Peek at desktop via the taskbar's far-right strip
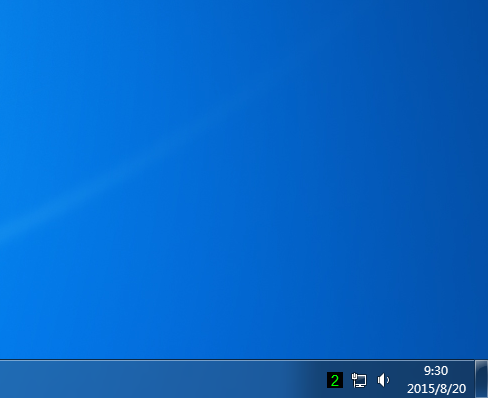Viewport: 488px width, 398px height. click(481, 379)
